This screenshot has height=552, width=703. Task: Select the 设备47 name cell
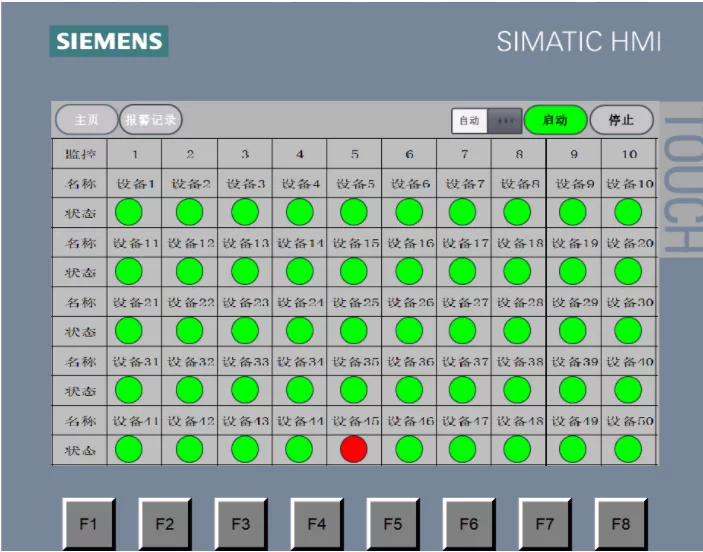464,420
